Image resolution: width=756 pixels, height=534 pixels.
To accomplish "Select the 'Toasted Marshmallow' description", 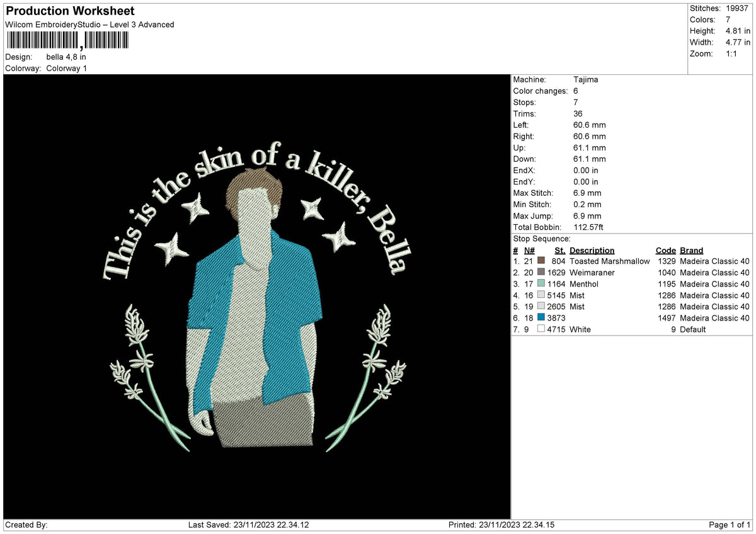I will click(x=609, y=261).
